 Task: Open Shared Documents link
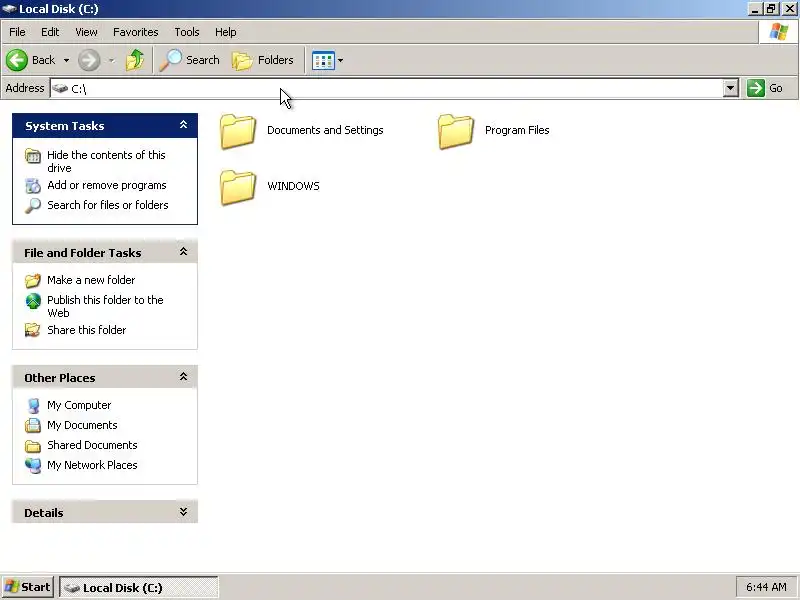92,445
